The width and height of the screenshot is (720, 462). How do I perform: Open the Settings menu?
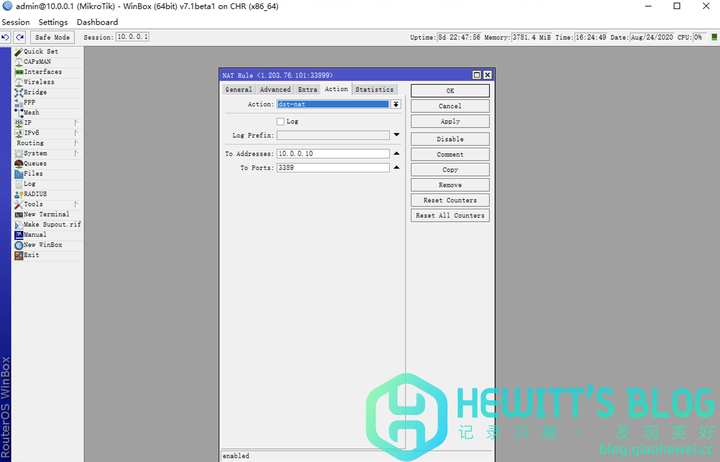[x=53, y=22]
